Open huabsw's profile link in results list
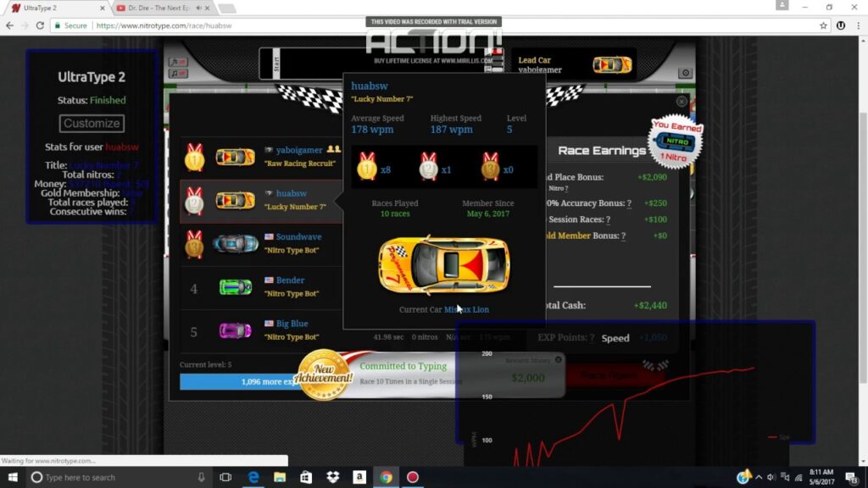 tap(292, 193)
